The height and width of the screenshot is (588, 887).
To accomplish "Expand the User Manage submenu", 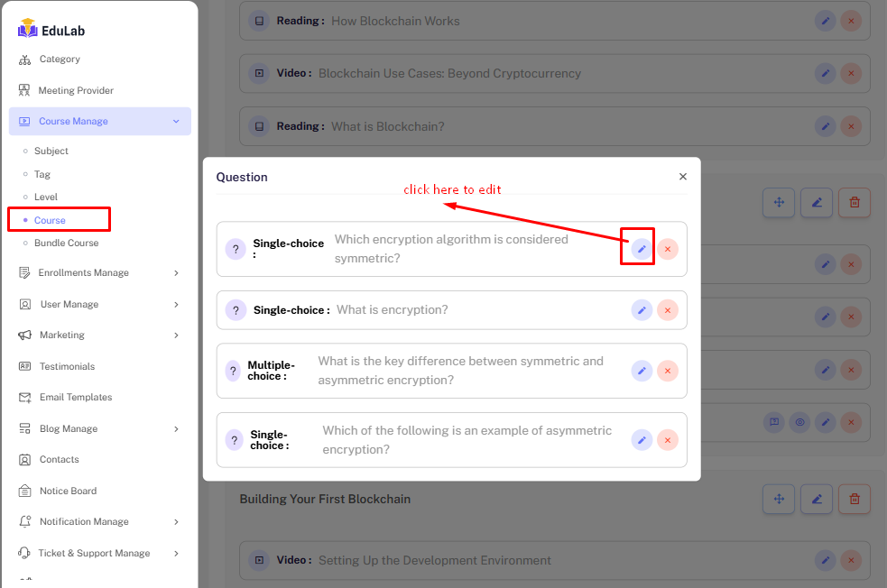I will [176, 305].
